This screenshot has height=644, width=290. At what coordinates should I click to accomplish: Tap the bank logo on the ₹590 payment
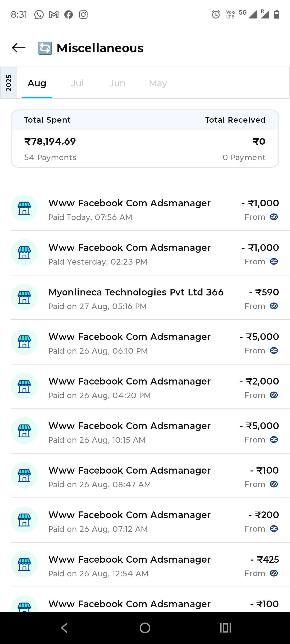[274, 306]
